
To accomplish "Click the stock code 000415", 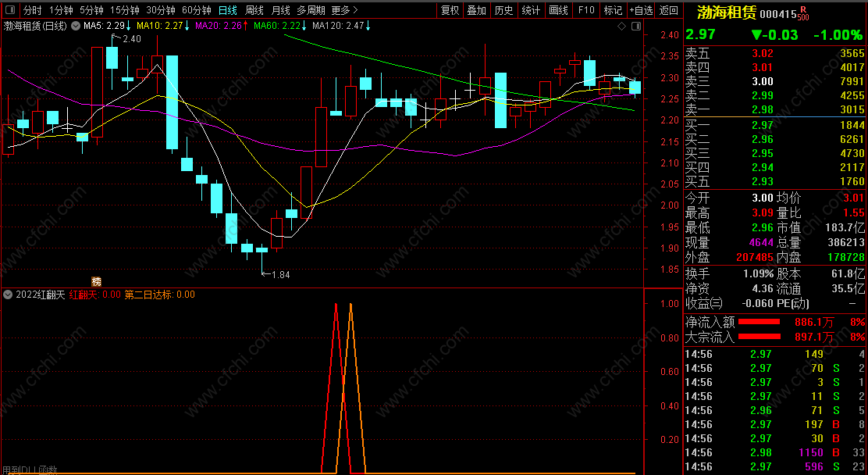I will (x=777, y=14).
